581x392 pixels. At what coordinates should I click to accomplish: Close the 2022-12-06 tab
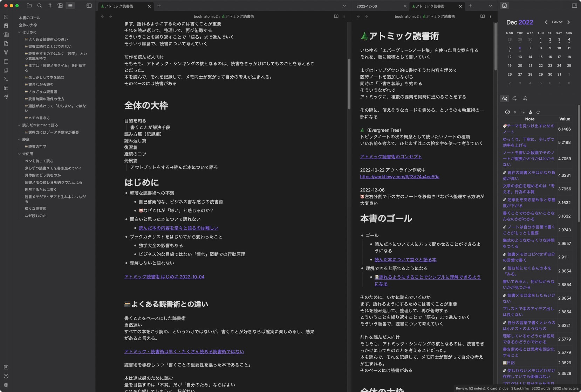[405, 6]
